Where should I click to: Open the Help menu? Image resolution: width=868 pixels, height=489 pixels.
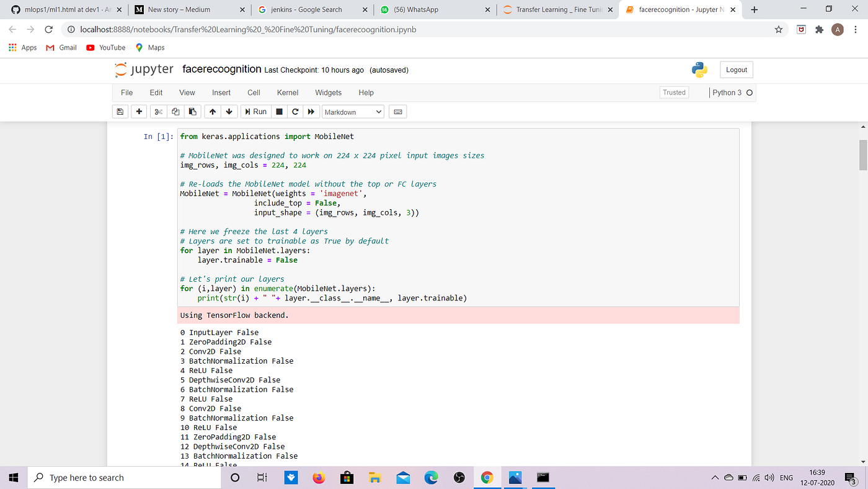366,92
